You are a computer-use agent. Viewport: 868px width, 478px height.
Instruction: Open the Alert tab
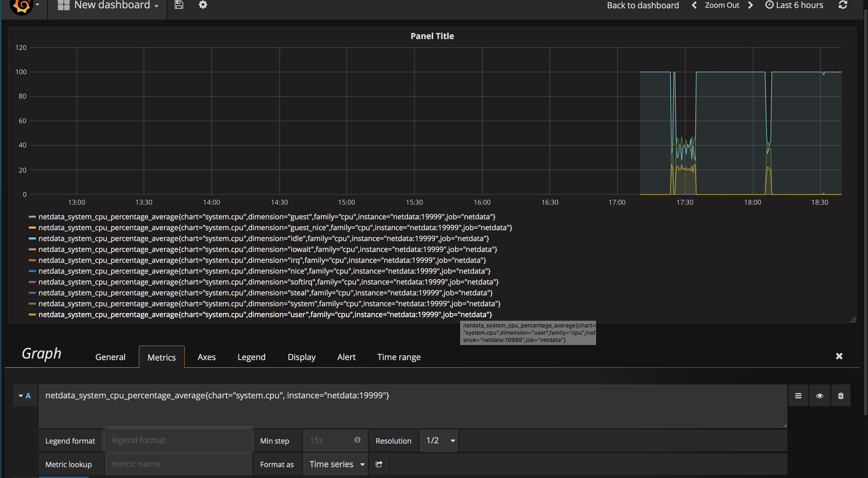pyautogui.click(x=346, y=357)
